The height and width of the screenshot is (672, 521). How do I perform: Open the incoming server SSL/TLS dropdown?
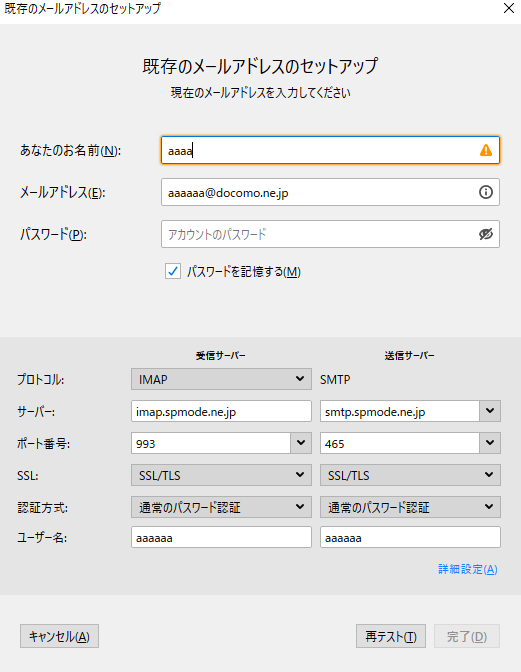221,475
